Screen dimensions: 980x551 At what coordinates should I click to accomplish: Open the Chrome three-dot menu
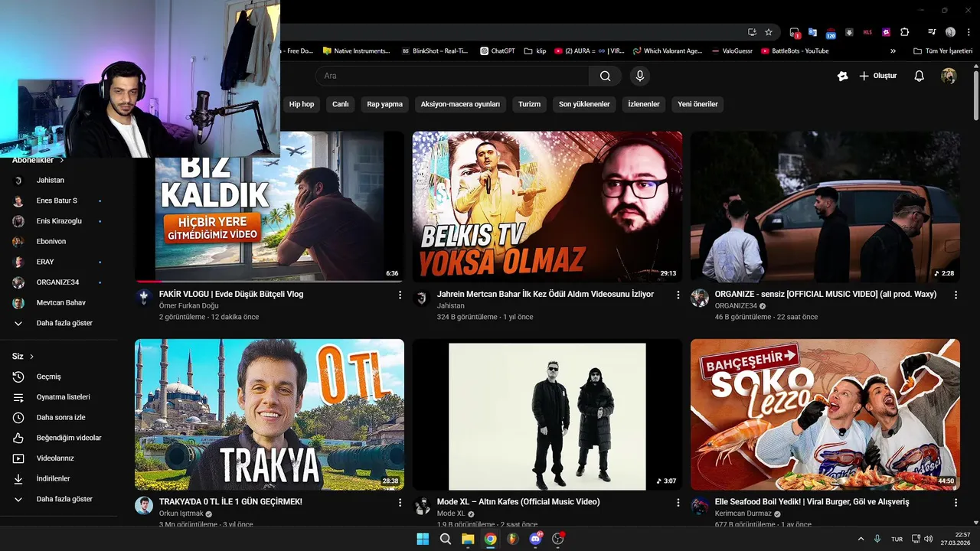tap(969, 32)
